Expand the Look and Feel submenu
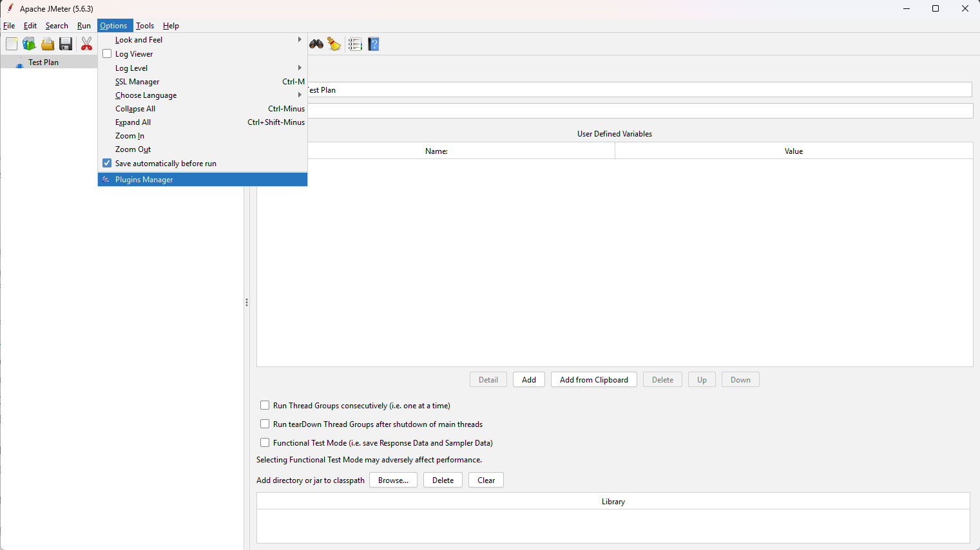This screenshot has width=980, height=550. 202,40
